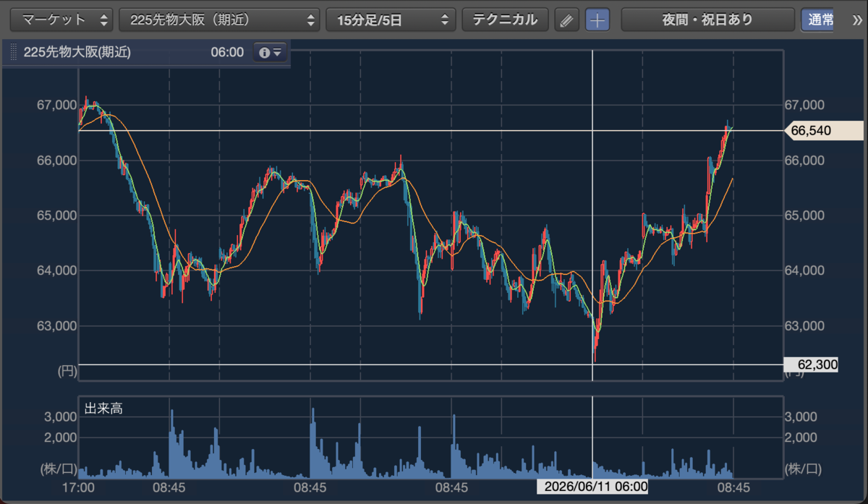Select the pencil drawing tool icon

point(567,20)
